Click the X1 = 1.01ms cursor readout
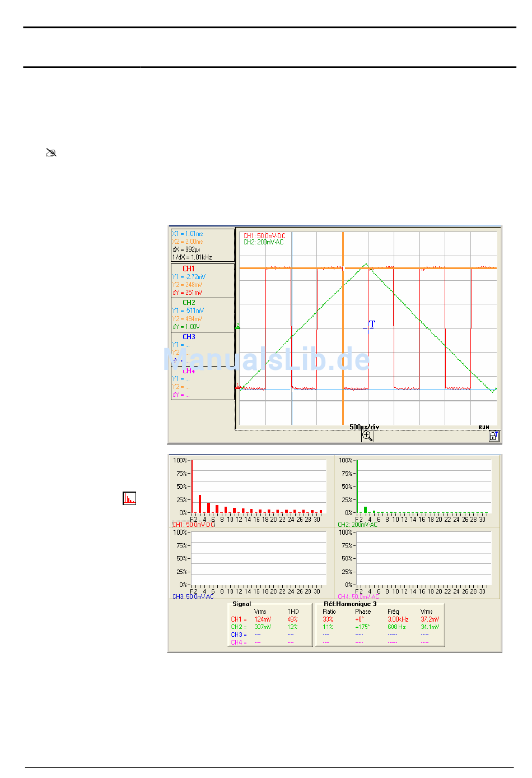This screenshot has height=778, width=532. tap(188, 234)
